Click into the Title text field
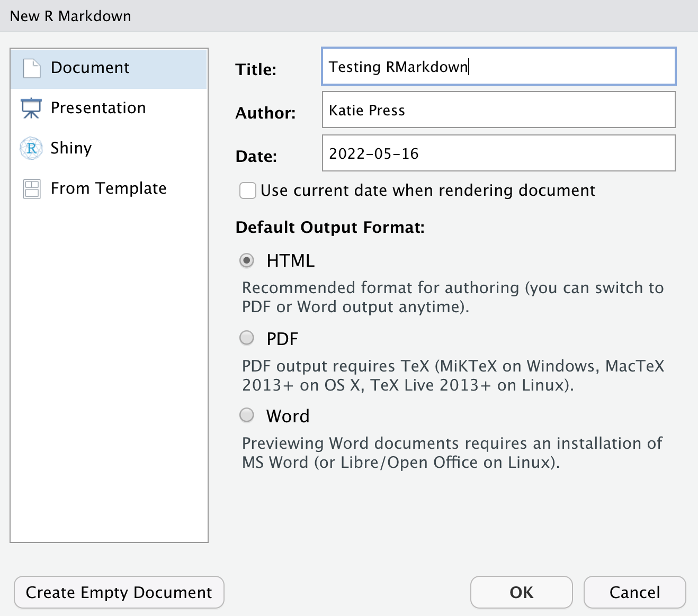Viewport: 698px width, 616px height. click(499, 66)
